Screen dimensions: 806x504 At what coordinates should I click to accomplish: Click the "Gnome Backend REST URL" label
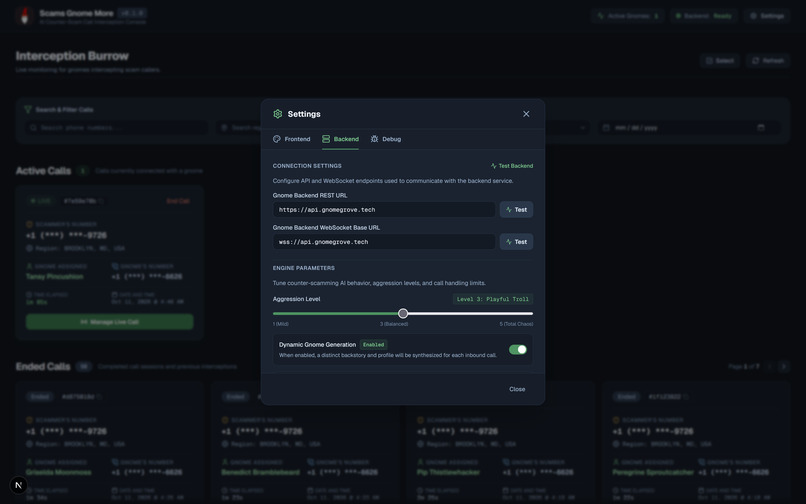tap(310, 195)
